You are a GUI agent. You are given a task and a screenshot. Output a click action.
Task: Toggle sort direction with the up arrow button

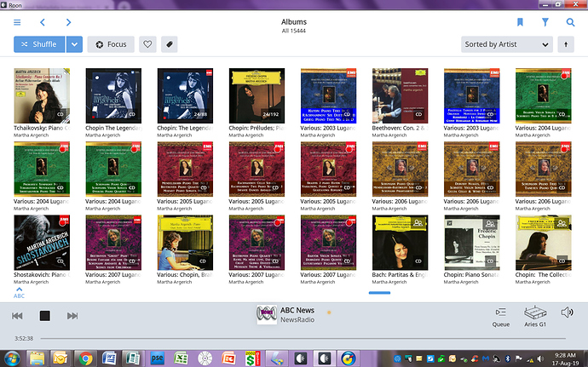566,44
